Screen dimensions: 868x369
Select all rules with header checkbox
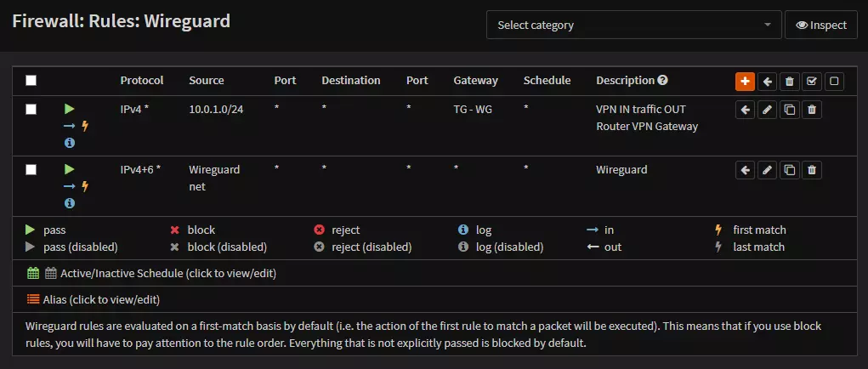tap(31, 81)
